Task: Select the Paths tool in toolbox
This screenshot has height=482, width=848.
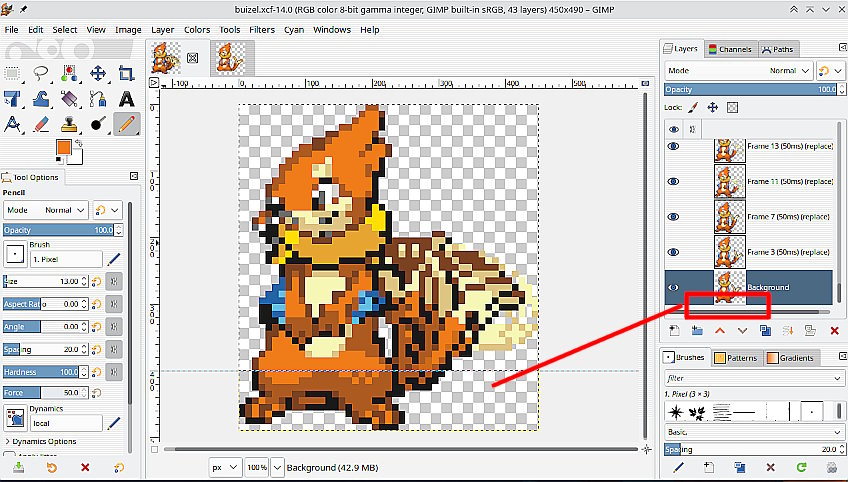Action: point(98,99)
